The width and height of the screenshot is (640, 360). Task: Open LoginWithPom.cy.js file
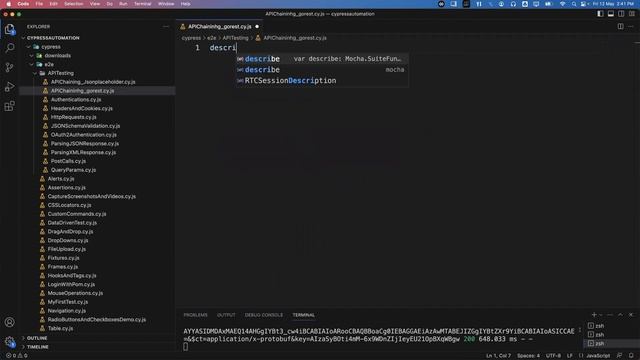71,284
